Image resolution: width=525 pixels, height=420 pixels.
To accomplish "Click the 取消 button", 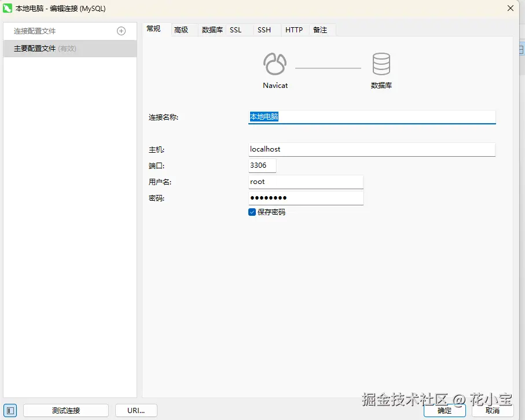I will 493,411.
